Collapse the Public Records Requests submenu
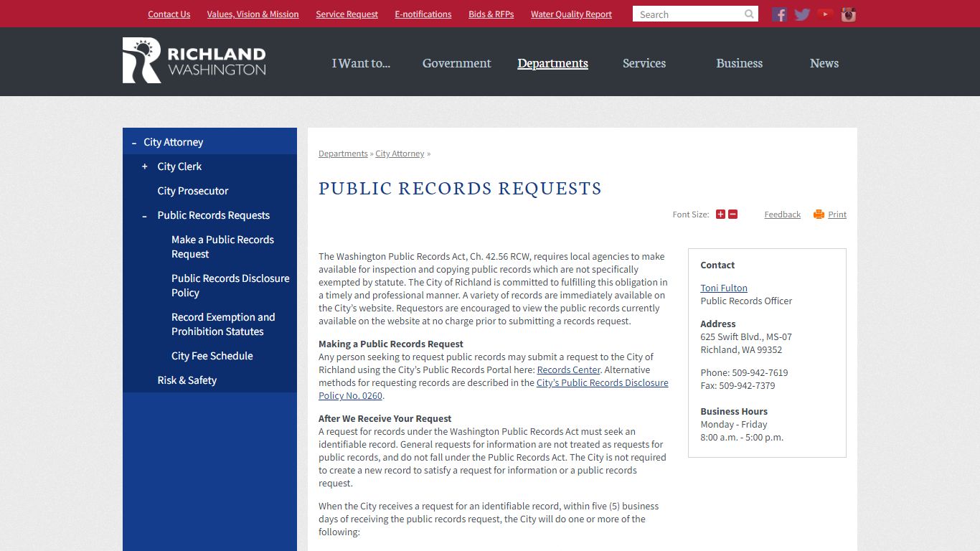The height and width of the screenshot is (551, 980). [145, 216]
